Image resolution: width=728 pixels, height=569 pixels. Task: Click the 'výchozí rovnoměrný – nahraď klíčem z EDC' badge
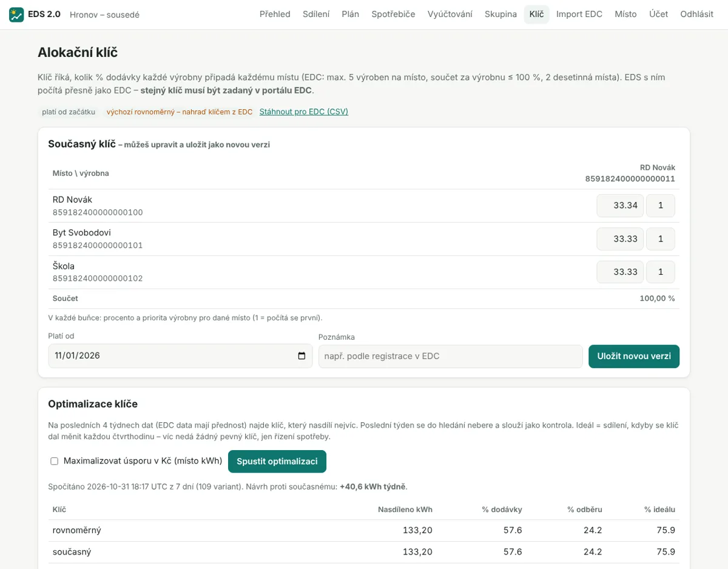(x=180, y=112)
